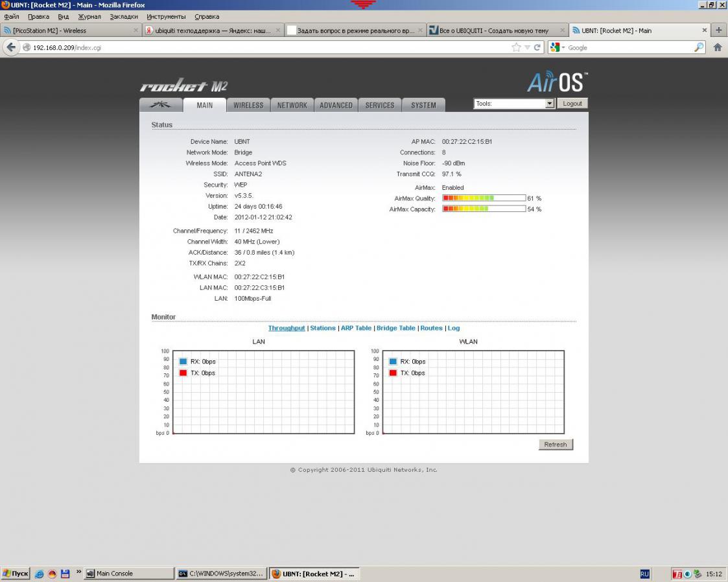The height and width of the screenshot is (582, 728).
Task: Open the Tools dropdown
Action: coord(514,104)
